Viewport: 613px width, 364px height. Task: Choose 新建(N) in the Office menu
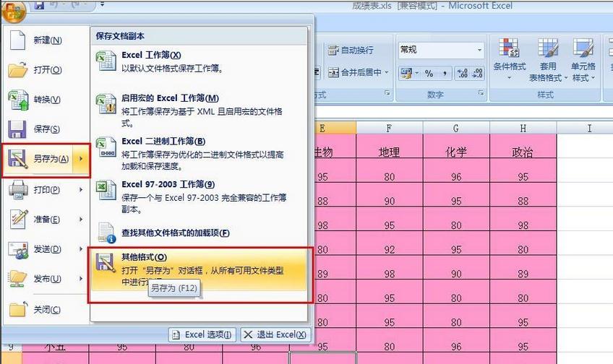click(46, 40)
